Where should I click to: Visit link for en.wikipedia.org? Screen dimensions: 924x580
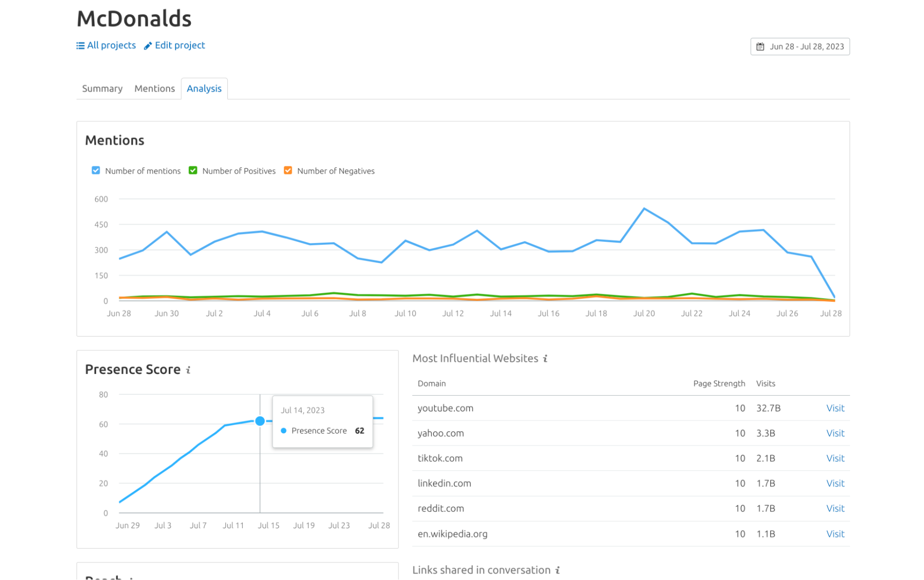coord(835,534)
